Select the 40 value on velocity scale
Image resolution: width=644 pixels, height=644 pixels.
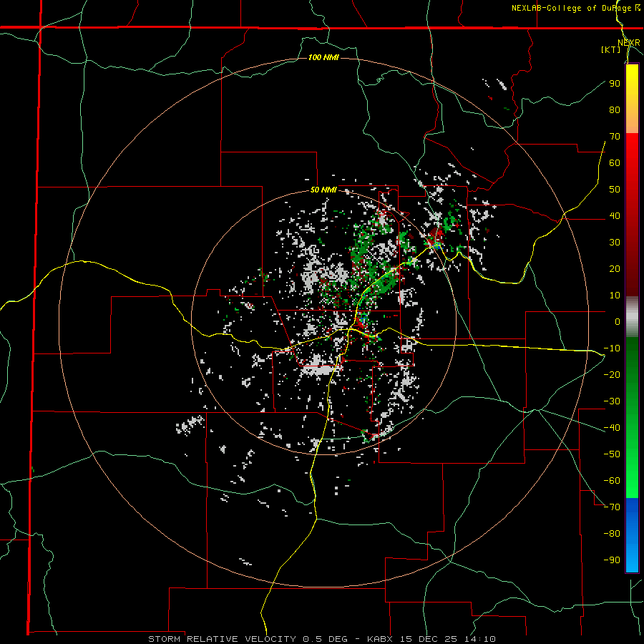(615, 215)
